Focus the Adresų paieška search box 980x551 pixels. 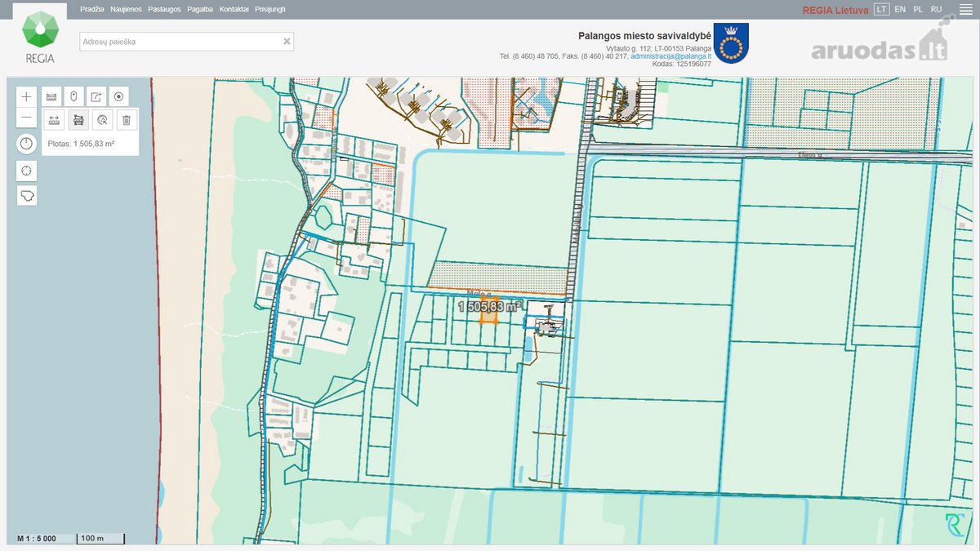186,42
